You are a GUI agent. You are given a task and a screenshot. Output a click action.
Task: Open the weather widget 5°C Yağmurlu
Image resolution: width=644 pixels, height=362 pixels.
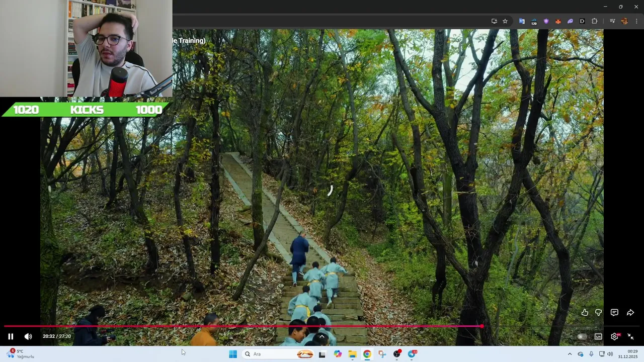pos(21,354)
